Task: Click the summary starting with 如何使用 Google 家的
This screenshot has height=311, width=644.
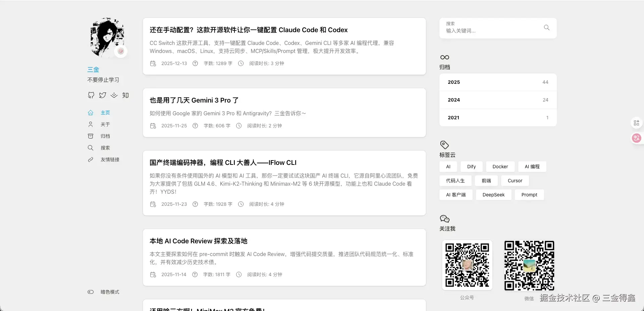Action: coord(228,113)
